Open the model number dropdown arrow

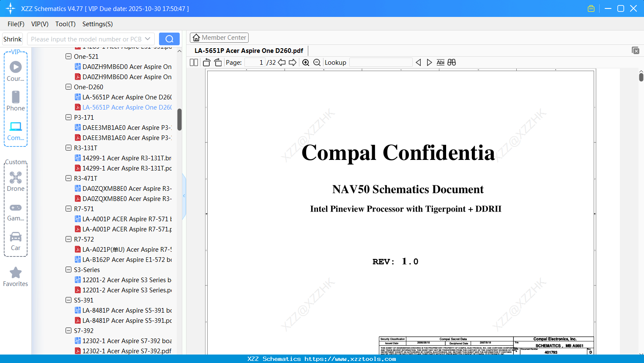pyautogui.click(x=148, y=39)
